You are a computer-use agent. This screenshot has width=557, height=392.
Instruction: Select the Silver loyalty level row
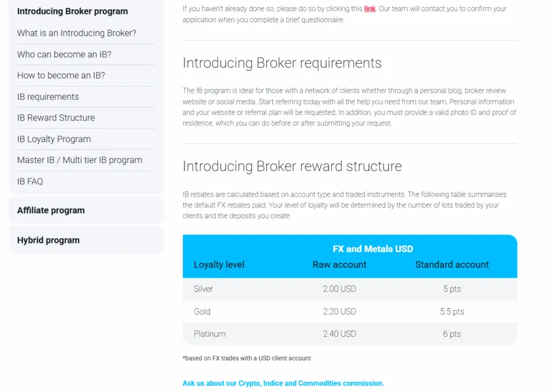(x=202, y=289)
